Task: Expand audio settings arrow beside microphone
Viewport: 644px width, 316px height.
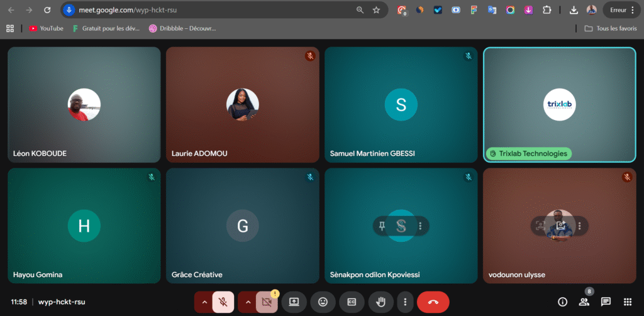Action: 204,302
